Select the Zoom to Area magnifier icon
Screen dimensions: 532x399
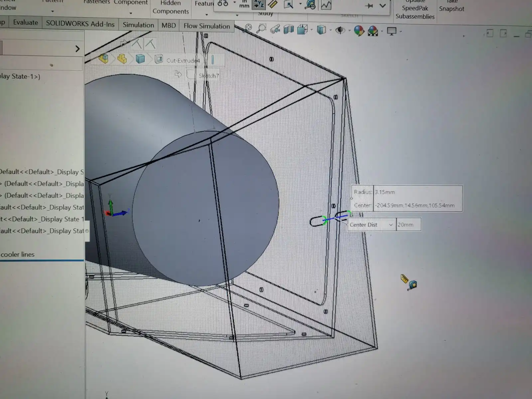(262, 28)
